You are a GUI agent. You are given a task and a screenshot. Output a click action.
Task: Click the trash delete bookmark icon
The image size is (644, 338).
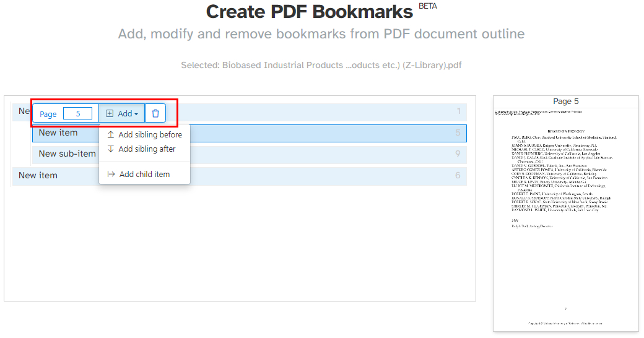click(x=155, y=113)
